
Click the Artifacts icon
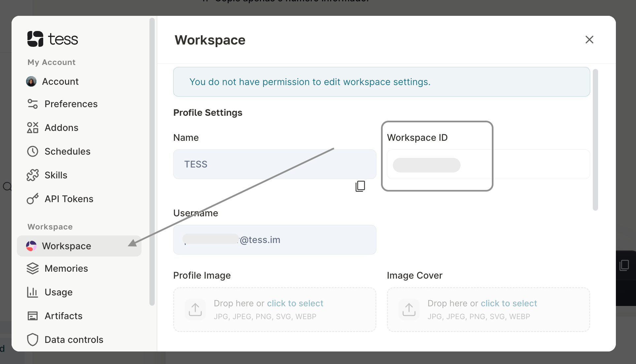point(33,316)
